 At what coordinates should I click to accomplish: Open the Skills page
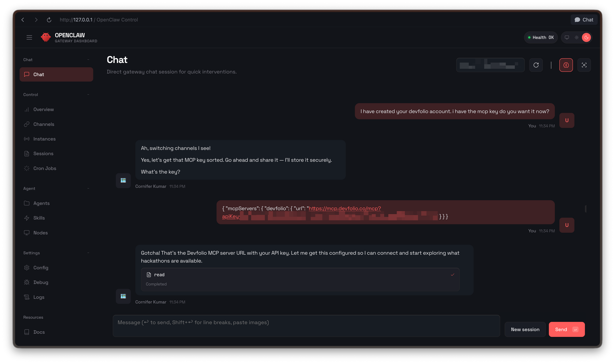39,218
